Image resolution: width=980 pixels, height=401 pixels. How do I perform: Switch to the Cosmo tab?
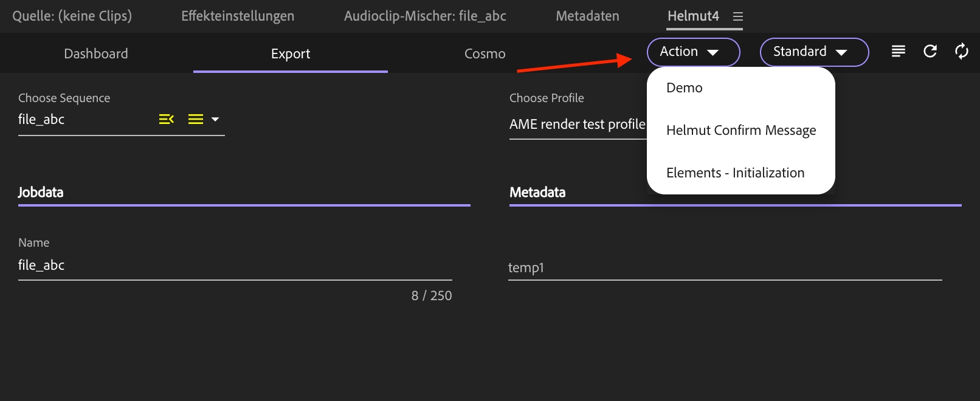click(x=485, y=54)
